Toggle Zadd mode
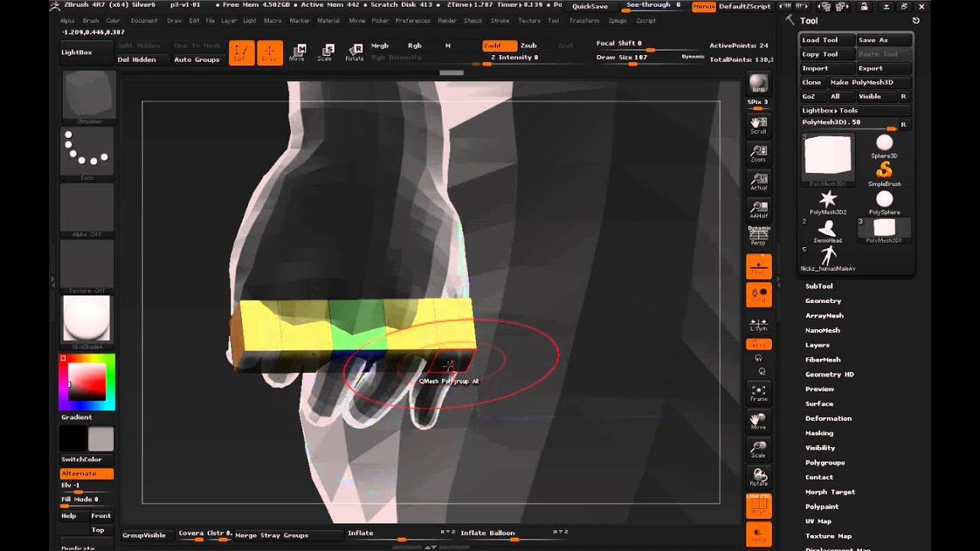The height and width of the screenshot is (551, 980). [x=498, y=45]
